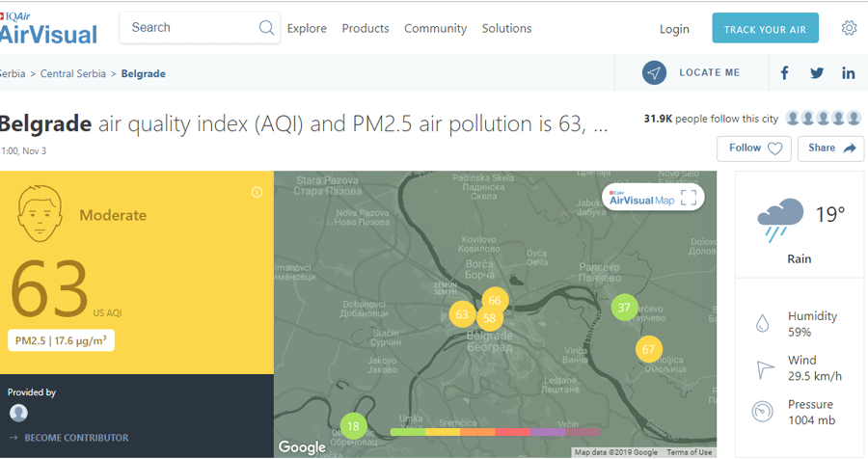The image size is (868, 459).
Task: Navigate to Central Serbia breadcrumb
Action: [x=74, y=73]
